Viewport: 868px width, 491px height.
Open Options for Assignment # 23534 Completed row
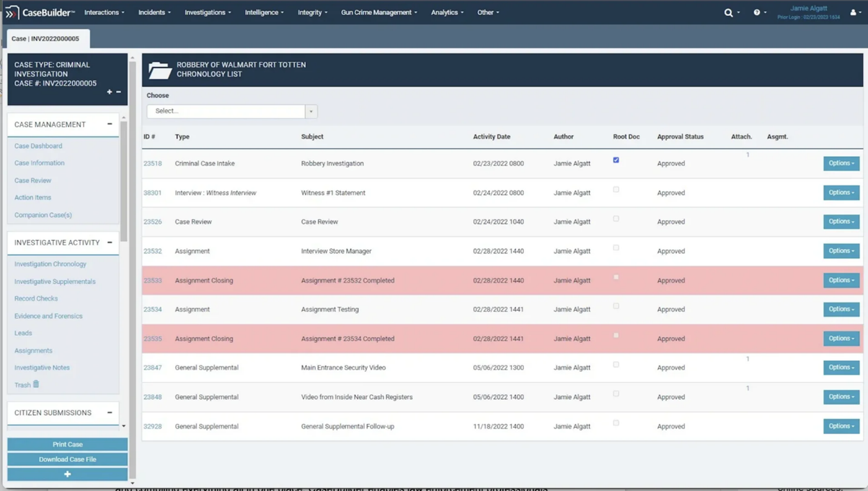coord(841,338)
